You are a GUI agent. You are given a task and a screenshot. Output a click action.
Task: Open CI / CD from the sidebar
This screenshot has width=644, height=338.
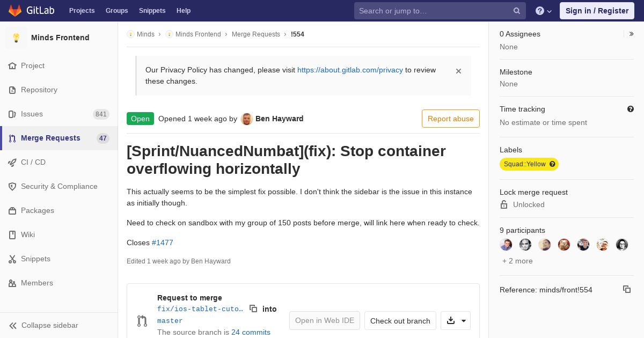pyautogui.click(x=33, y=162)
